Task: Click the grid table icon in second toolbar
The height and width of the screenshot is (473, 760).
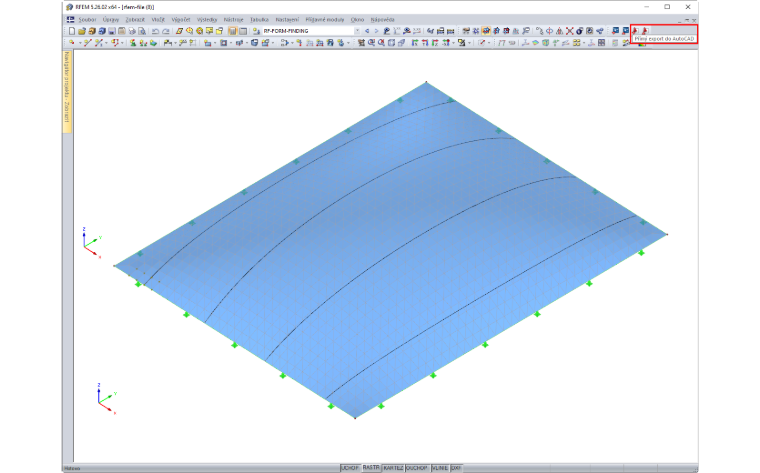Action: (x=602, y=43)
